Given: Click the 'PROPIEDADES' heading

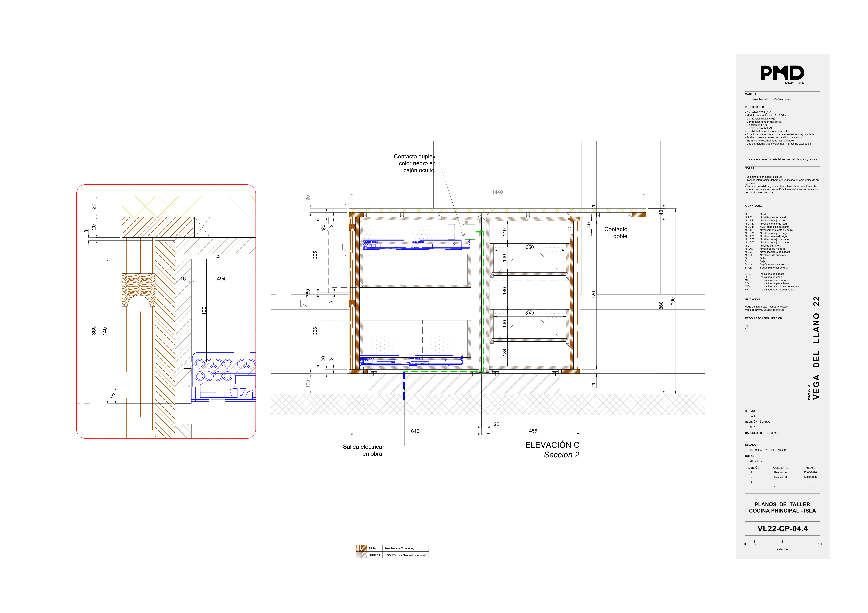Looking at the screenshot, I should coord(754,107).
